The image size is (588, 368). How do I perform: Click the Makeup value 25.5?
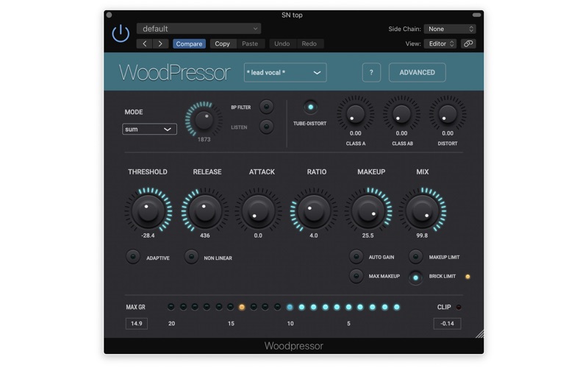pyautogui.click(x=368, y=236)
